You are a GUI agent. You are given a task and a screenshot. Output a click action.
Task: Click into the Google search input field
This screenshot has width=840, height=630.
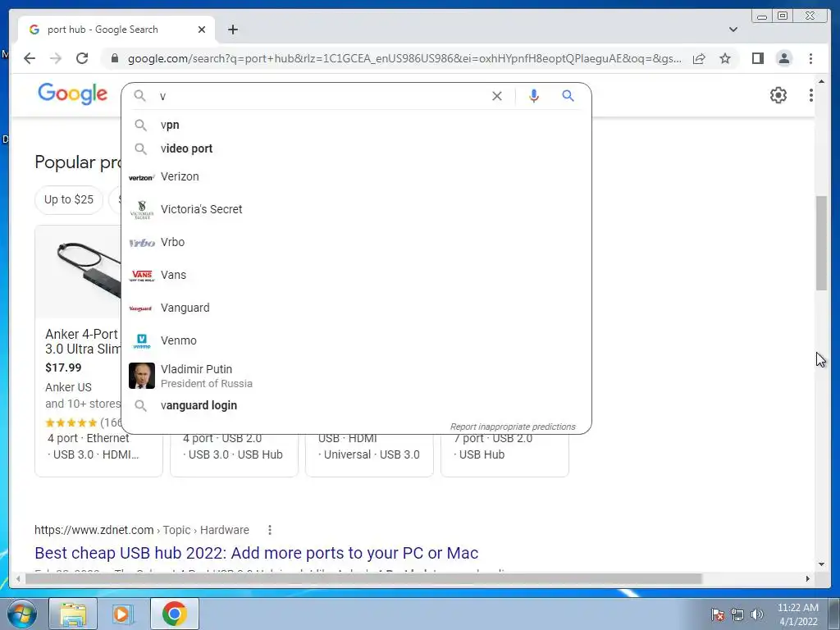322,96
